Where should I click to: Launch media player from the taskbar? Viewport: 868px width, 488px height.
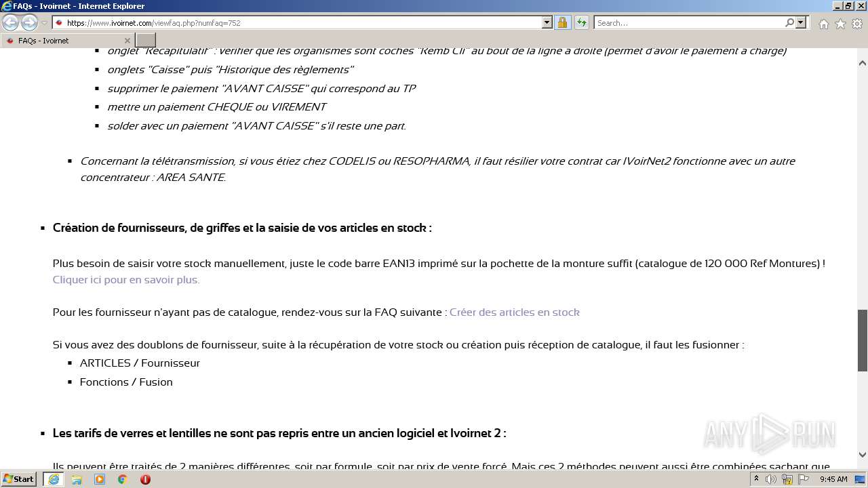coord(100,479)
